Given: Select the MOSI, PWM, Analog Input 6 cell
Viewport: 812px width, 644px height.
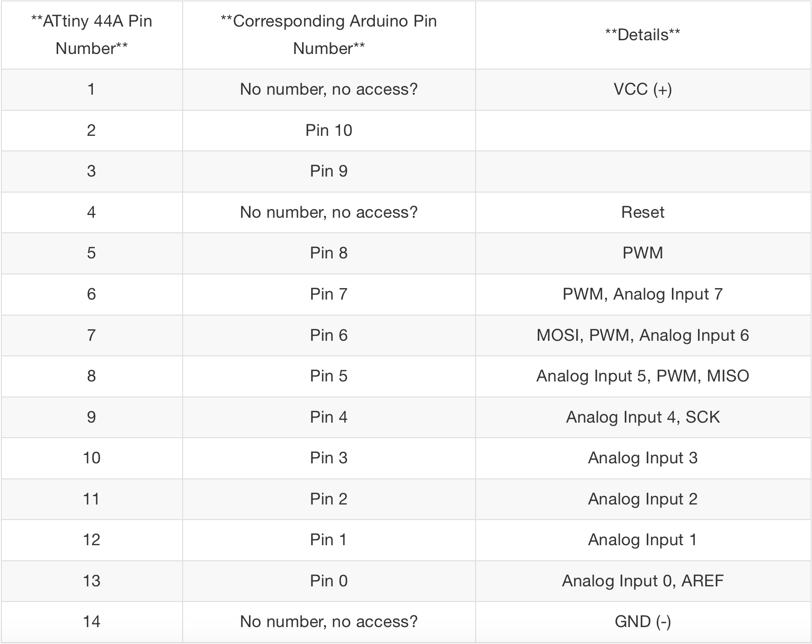Looking at the screenshot, I should pos(643,335).
